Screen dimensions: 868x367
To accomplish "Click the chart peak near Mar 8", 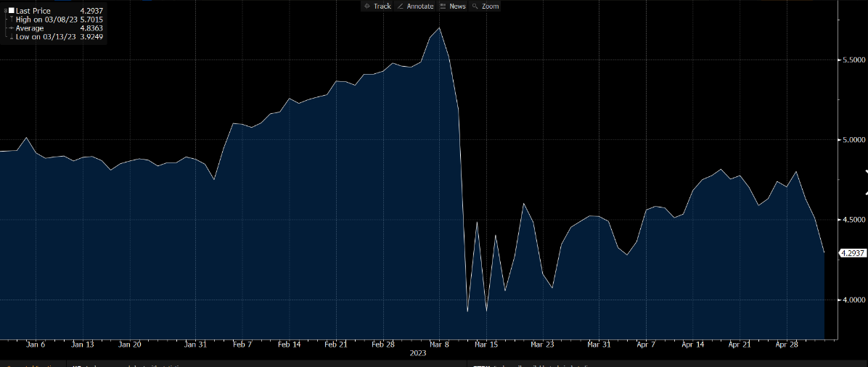I will pos(440,28).
